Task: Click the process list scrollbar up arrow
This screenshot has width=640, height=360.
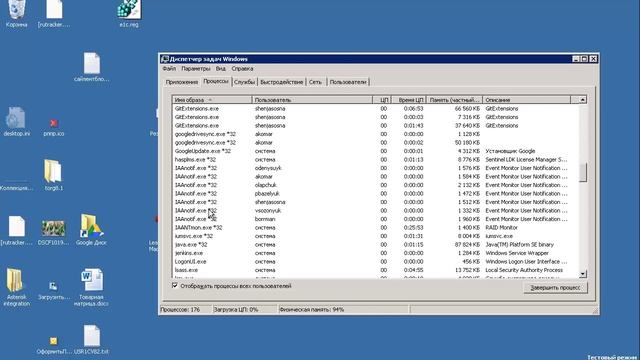Action: 583,100
